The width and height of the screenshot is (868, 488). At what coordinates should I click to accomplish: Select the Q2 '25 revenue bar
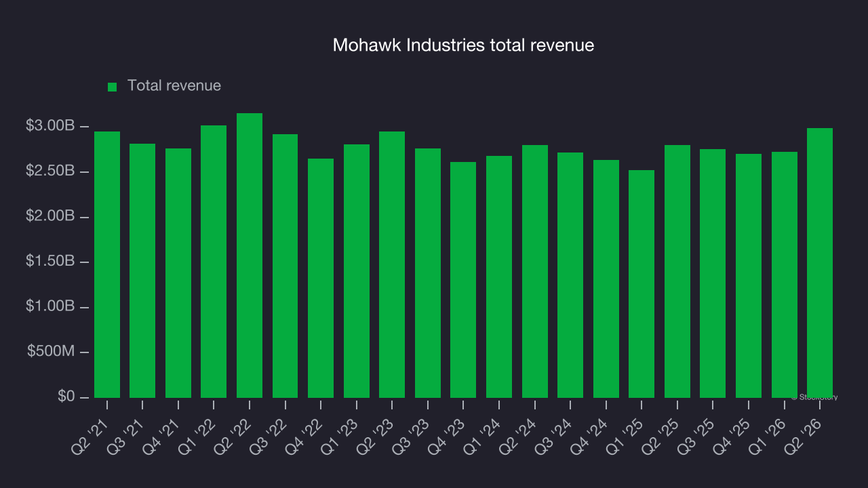point(677,271)
